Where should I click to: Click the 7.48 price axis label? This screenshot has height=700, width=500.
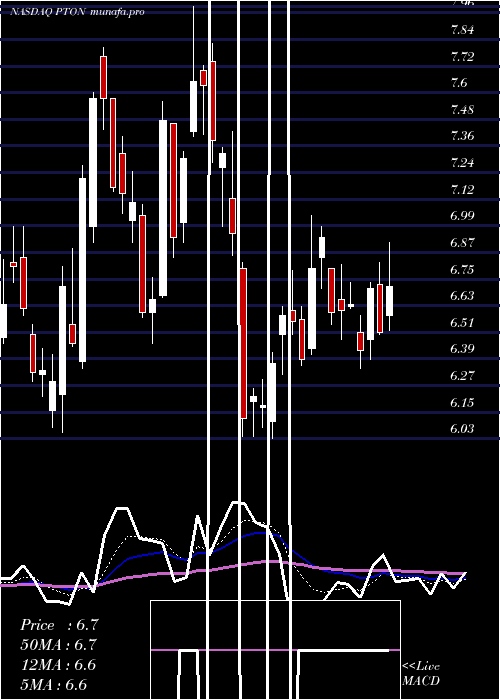click(x=462, y=110)
